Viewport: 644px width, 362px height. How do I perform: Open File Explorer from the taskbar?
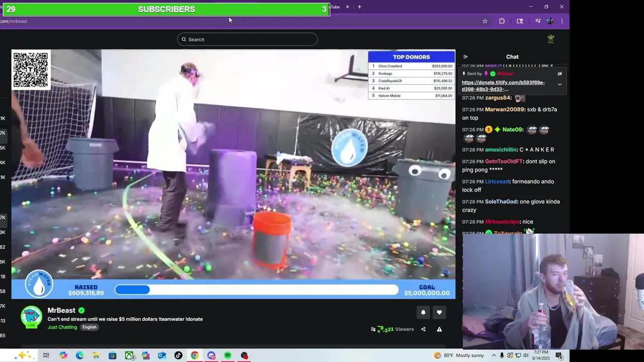point(96,355)
